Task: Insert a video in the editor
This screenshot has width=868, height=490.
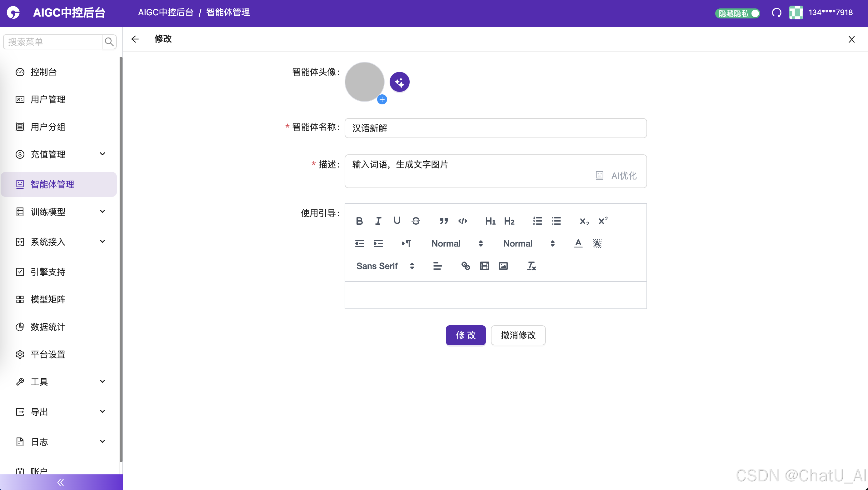Action: [484, 266]
